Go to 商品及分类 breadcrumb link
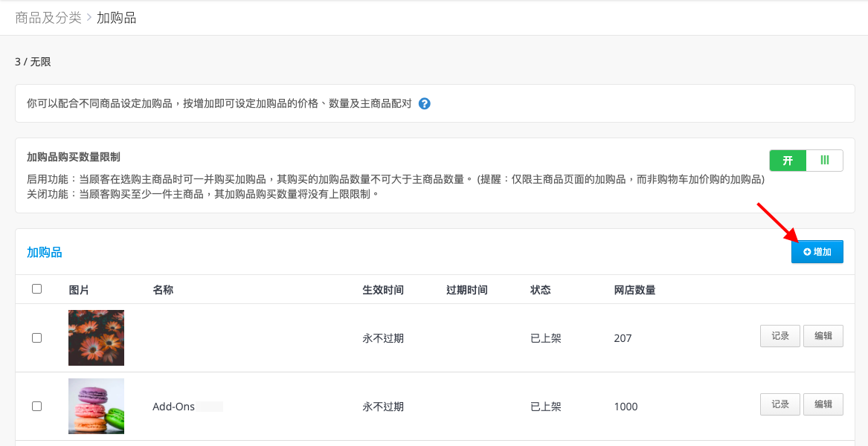The height and width of the screenshot is (446, 868). click(x=48, y=18)
